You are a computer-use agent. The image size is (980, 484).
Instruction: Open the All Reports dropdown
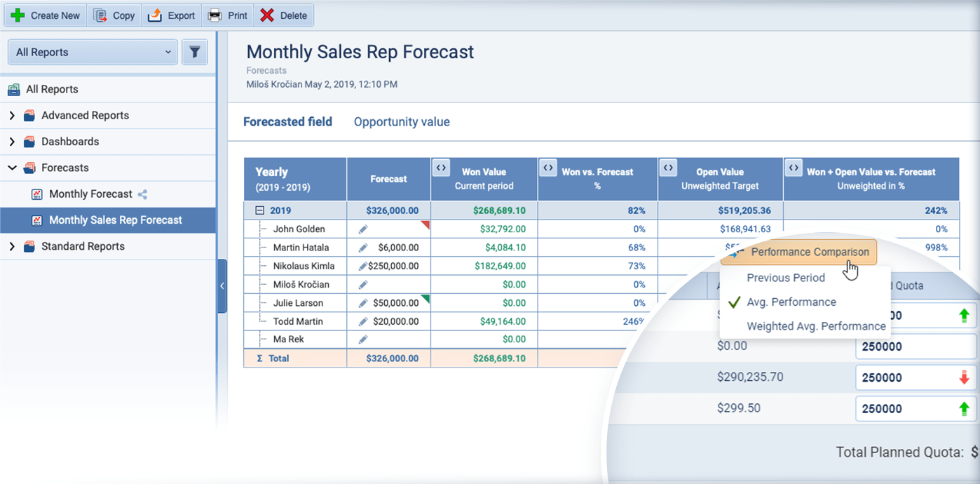point(91,52)
